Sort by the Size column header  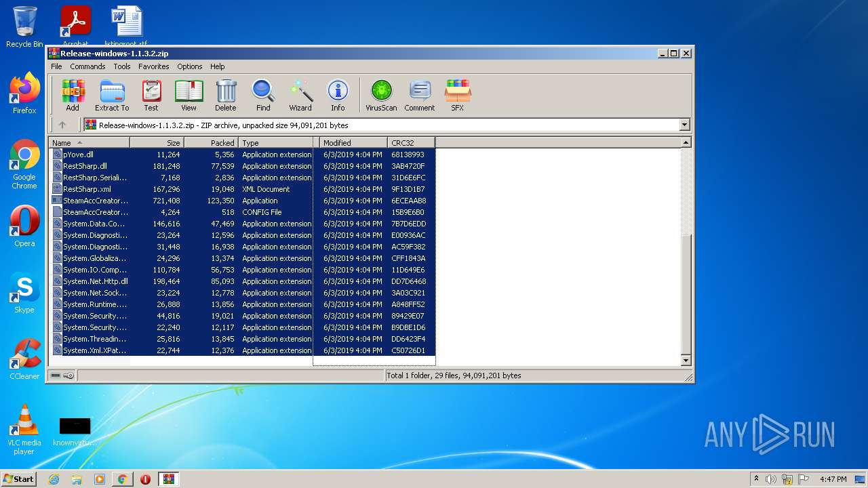click(157, 142)
